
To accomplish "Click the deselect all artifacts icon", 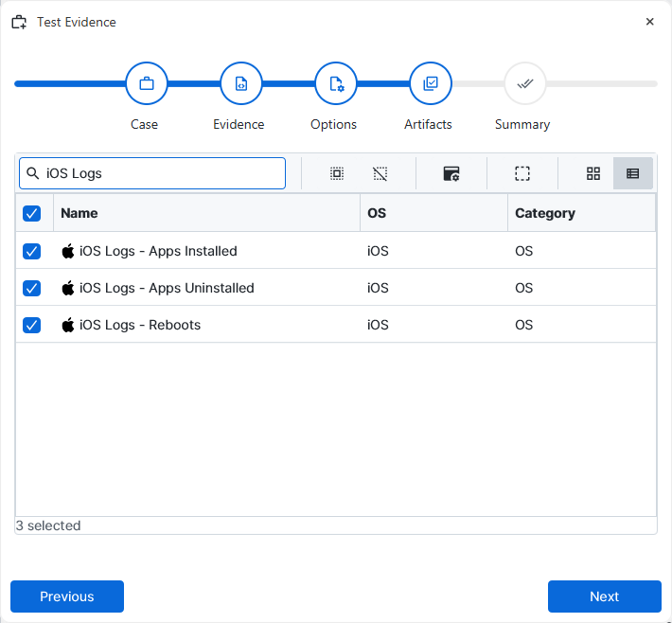I will (380, 173).
